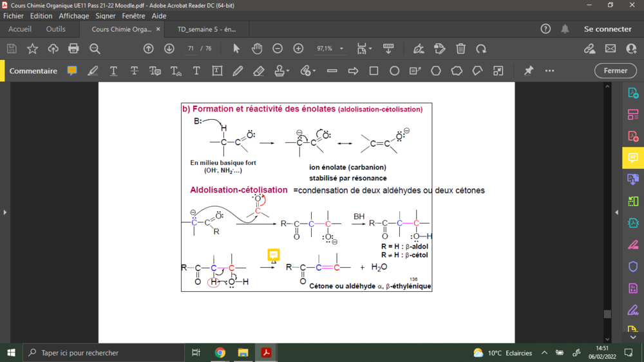Viewport: 644px width, 362px height.
Task: Click the zoom in plus button
Action: pyautogui.click(x=298, y=48)
